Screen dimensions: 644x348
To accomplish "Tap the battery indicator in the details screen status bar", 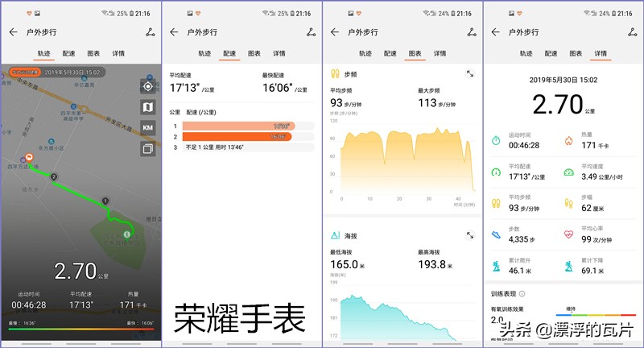I will click(613, 14).
